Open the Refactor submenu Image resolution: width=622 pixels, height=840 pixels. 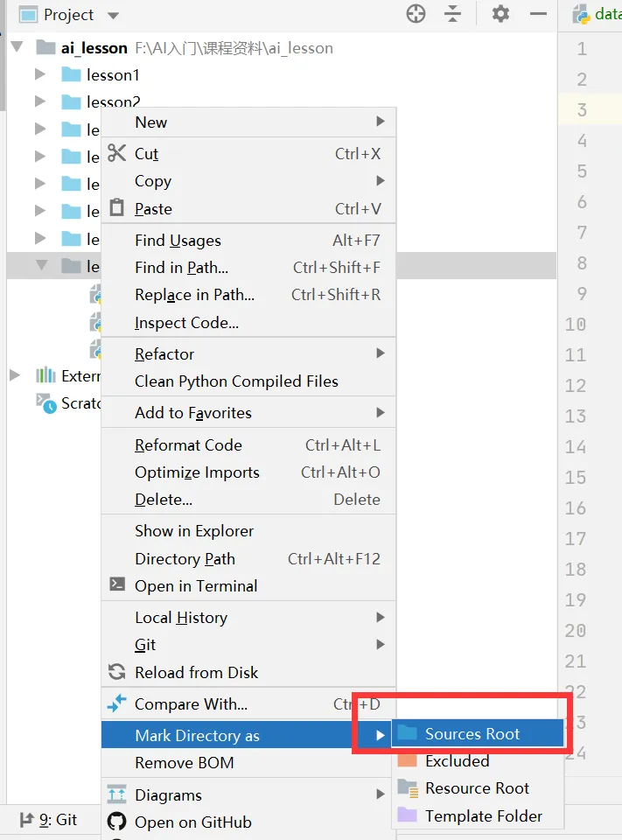pyautogui.click(x=248, y=353)
